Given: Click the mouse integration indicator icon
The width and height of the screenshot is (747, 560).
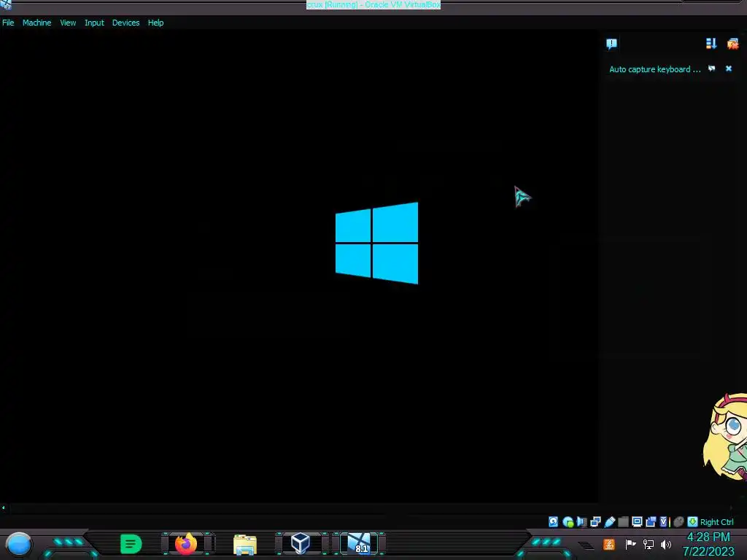Looking at the screenshot, I should point(679,522).
